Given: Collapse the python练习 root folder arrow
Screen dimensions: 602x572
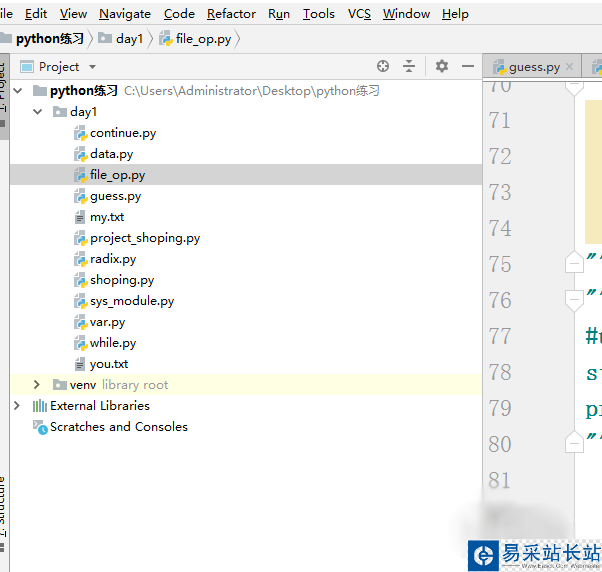Looking at the screenshot, I should tap(18, 91).
